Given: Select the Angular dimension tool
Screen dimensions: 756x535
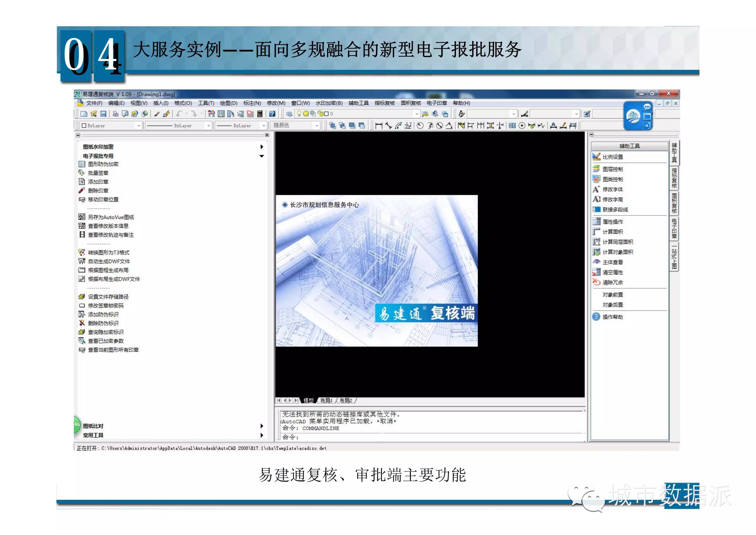Looking at the screenshot, I should 449,126.
